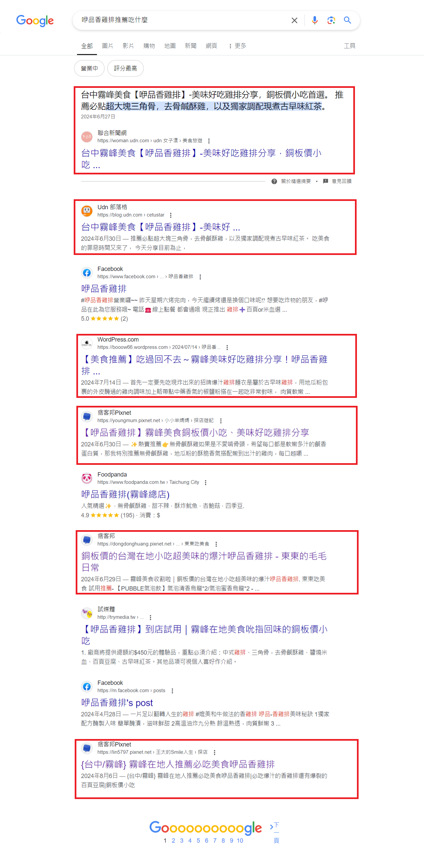Start voice search with the microphone icon
This screenshot has height=868, width=424.
(x=314, y=20)
